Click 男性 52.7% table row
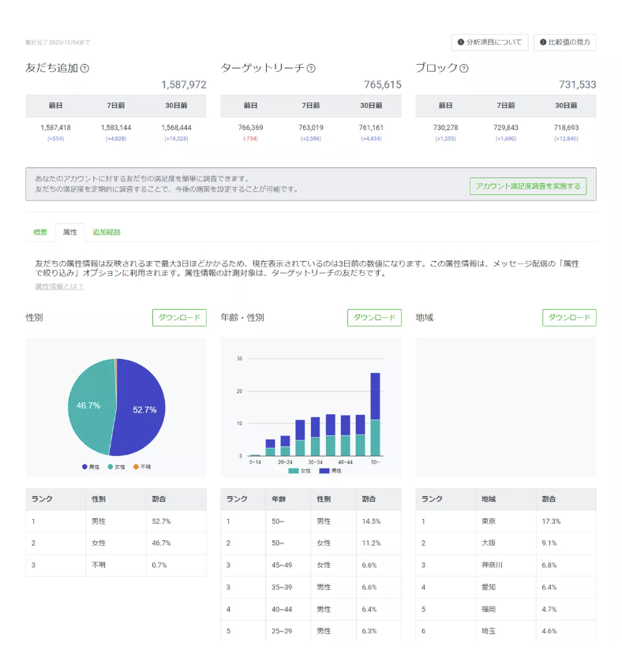622x672 pixels. pos(116,521)
